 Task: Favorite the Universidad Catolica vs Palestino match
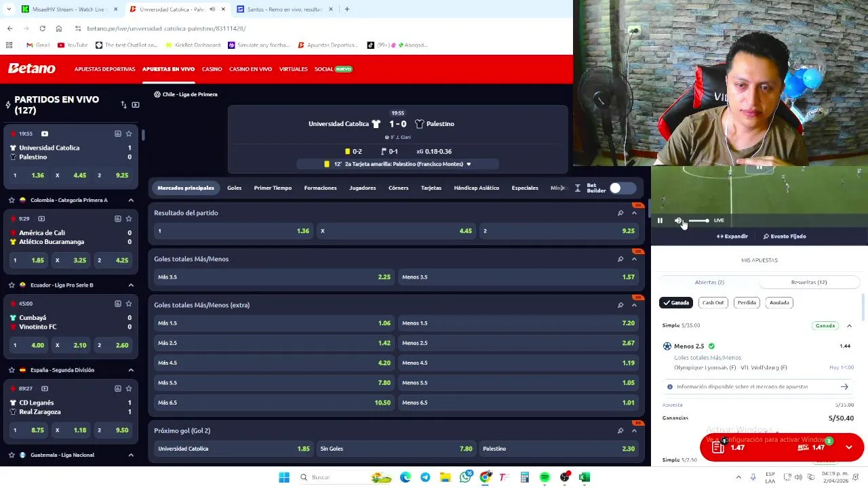(x=129, y=134)
